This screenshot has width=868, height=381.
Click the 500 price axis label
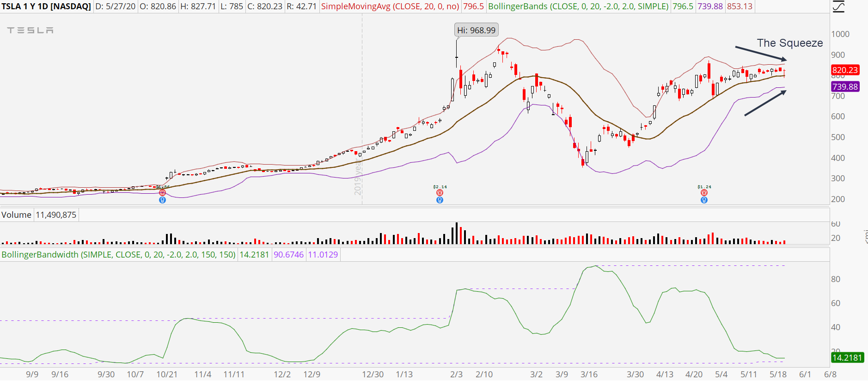pos(838,137)
